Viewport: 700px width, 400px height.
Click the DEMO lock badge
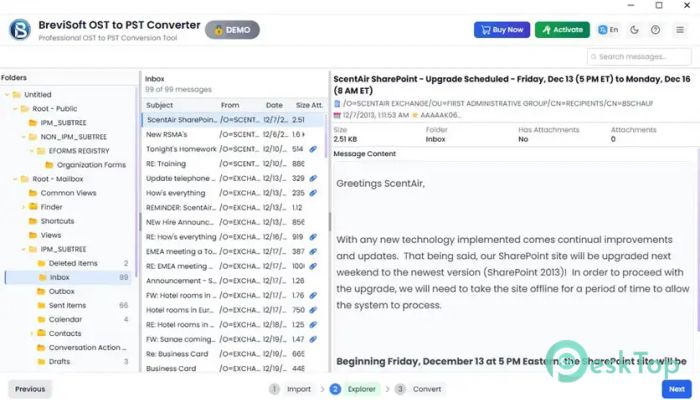232,30
